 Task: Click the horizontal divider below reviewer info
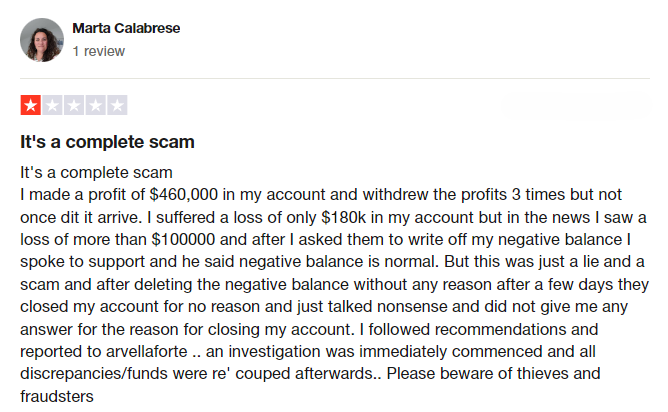[x=334, y=78]
